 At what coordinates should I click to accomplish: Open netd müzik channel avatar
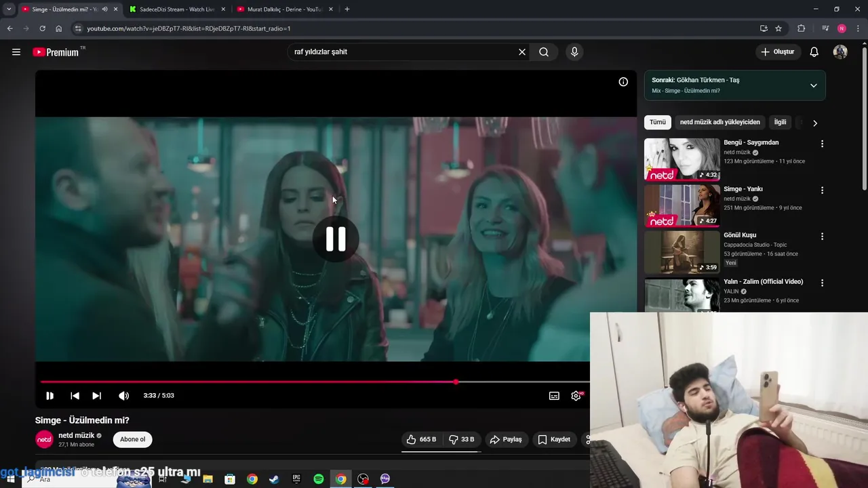tap(44, 439)
